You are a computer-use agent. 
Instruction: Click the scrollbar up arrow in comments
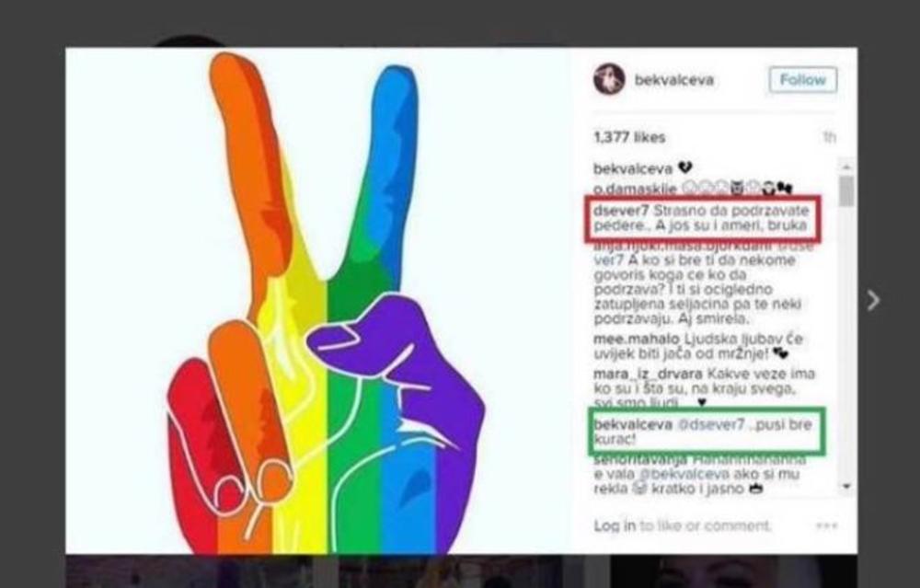[x=846, y=167]
